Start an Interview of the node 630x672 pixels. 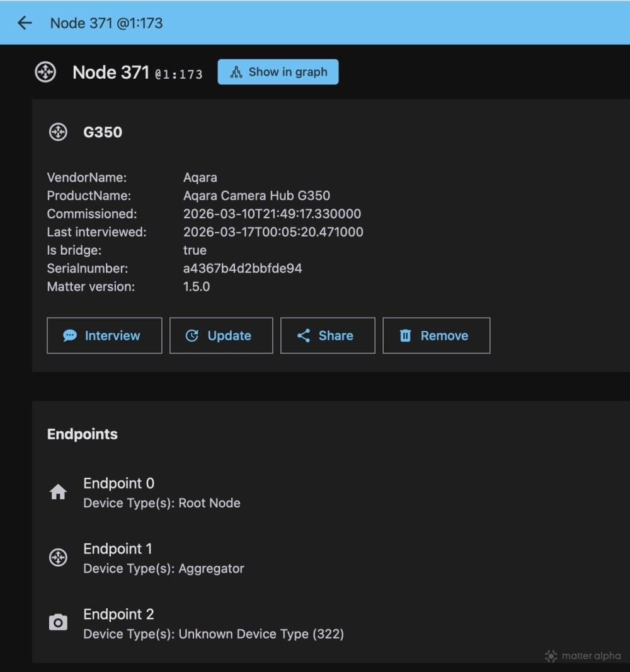tap(104, 336)
